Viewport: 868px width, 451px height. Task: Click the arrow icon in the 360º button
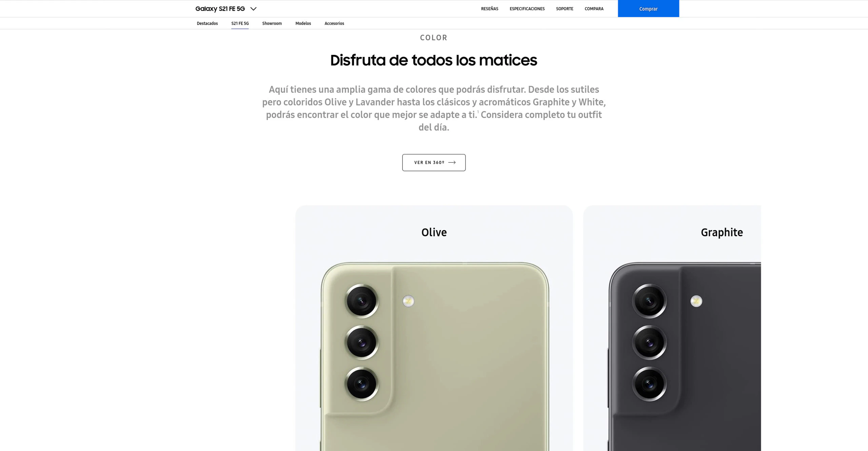pos(452,163)
